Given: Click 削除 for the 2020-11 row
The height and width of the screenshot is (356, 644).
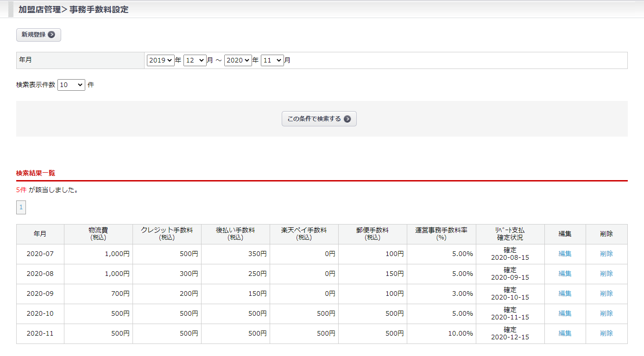Looking at the screenshot, I should [x=606, y=333].
